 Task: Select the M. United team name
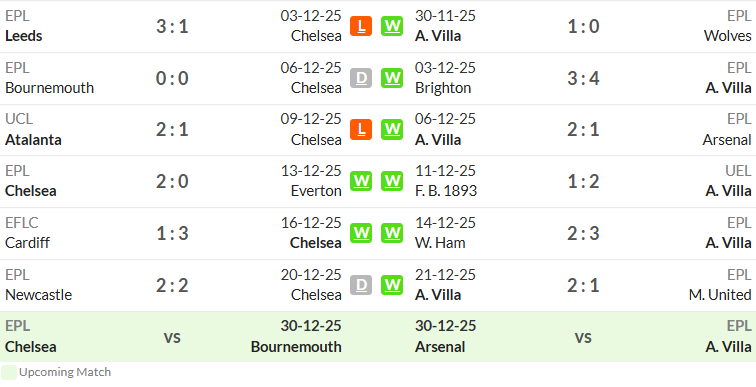click(x=720, y=295)
